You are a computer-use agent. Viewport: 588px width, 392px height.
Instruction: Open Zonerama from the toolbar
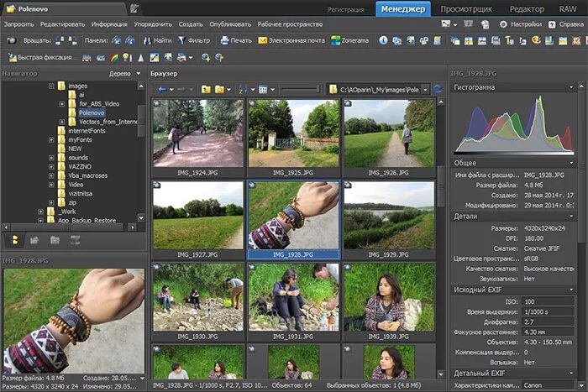click(349, 40)
